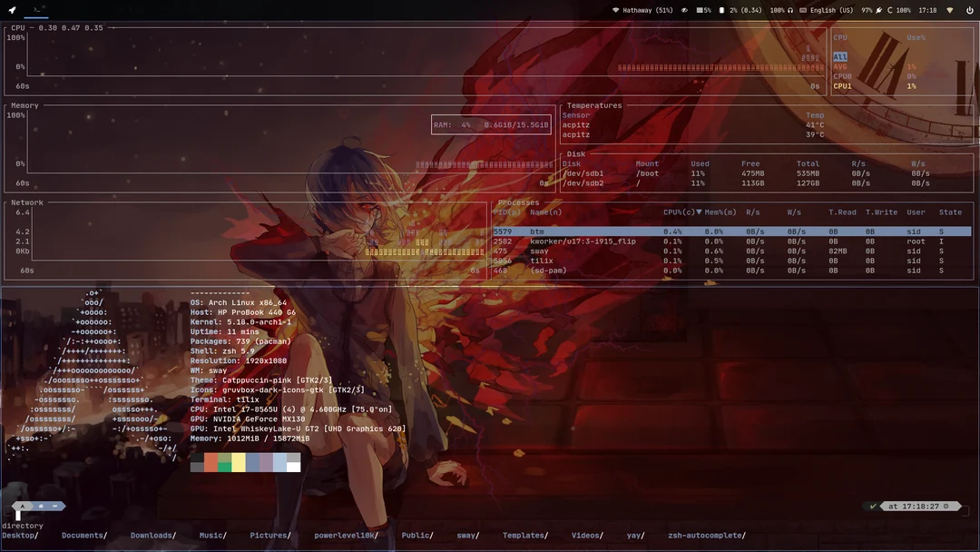980x552 pixels.
Task: Switch to the terminal tab at top-left
Action: point(36,7)
